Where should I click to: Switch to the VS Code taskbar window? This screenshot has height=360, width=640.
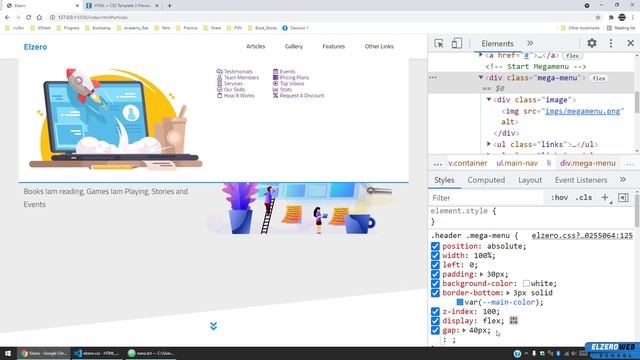[x=97, y=353]
